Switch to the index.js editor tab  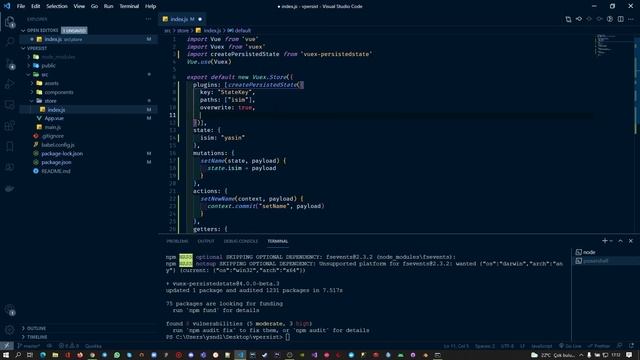[x=182, y=19]
